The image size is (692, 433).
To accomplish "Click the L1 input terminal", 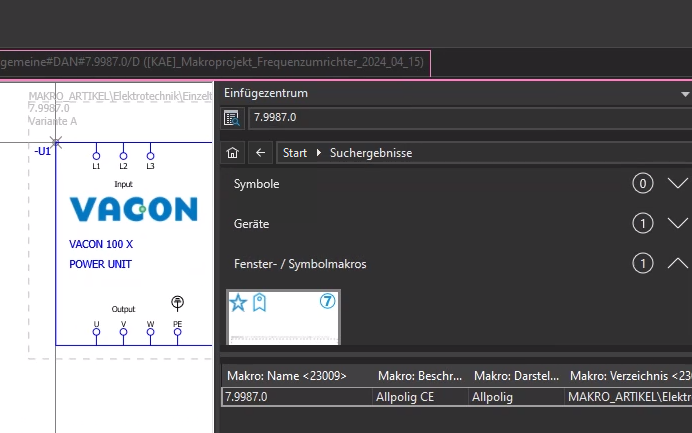I will [96, 156].
